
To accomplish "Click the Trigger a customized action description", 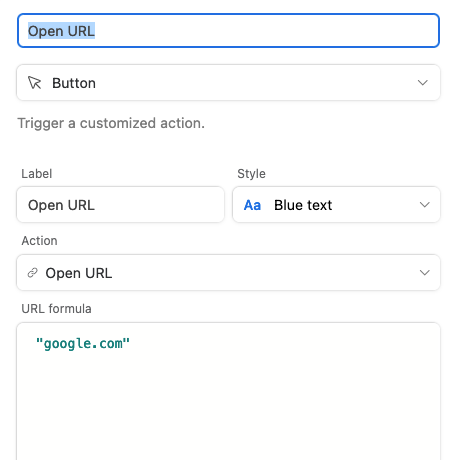I will pos(111,123).
